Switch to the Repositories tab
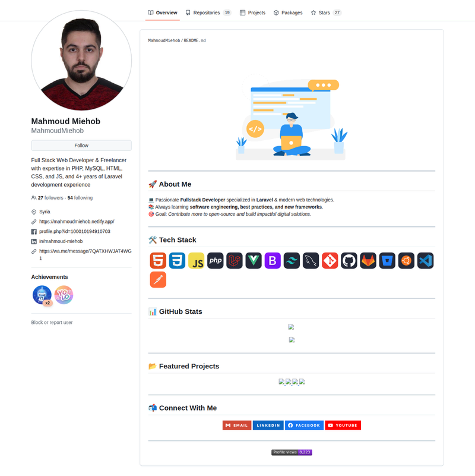 click(x=208, y=12)
